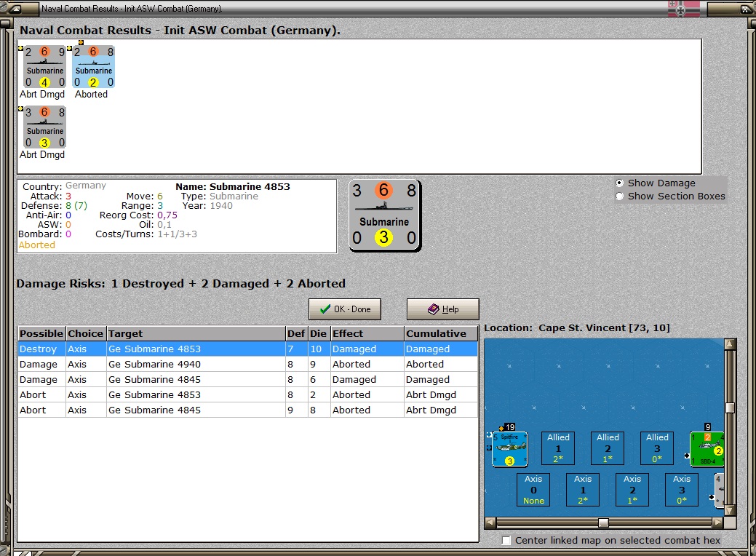The width and height of the screenshot is (756, 556).
Task: Click the Die column header
Action: click(318, 334)
